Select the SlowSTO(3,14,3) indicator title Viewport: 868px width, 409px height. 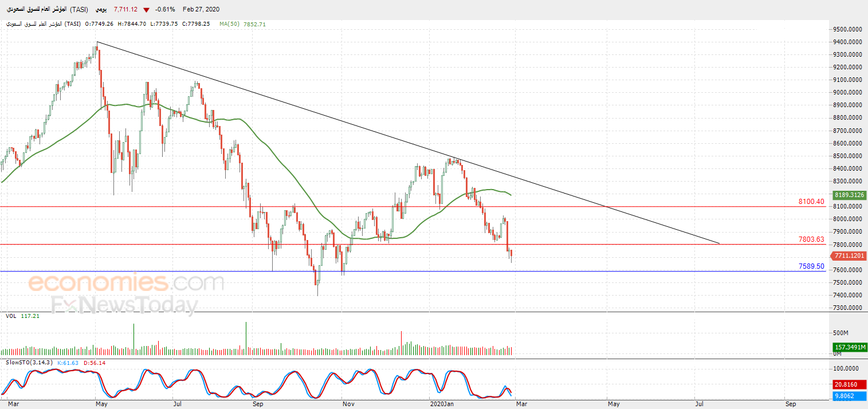29,363
